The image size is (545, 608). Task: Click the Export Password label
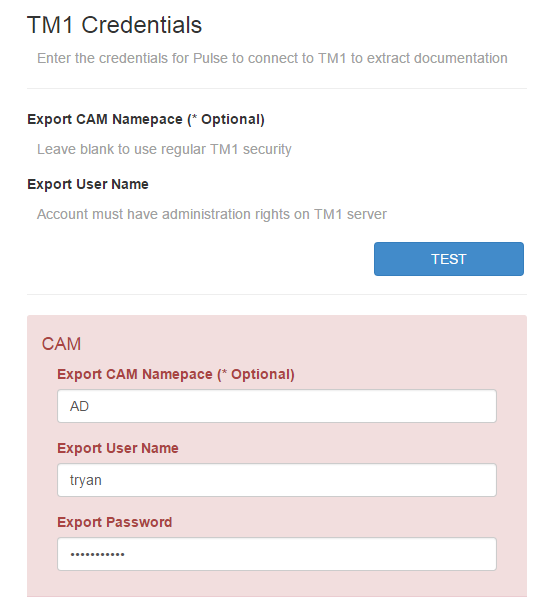coord(114,522)
